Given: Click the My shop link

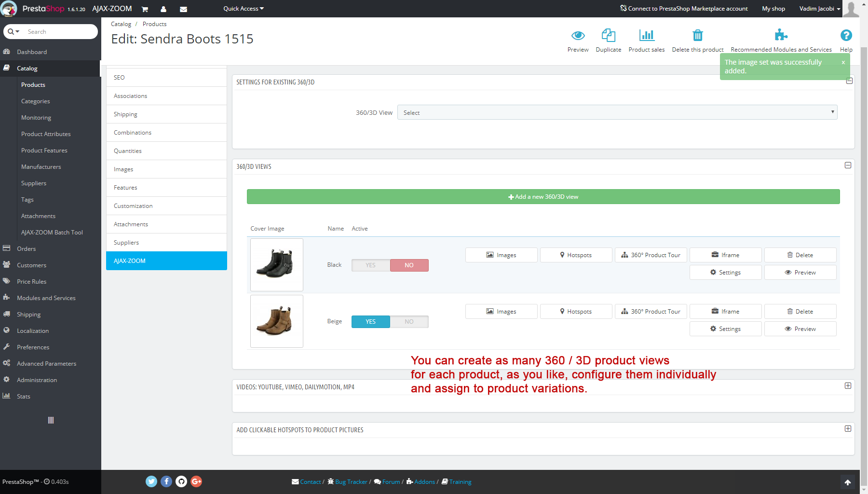Looking at the screenshot, I should [773, 9].
